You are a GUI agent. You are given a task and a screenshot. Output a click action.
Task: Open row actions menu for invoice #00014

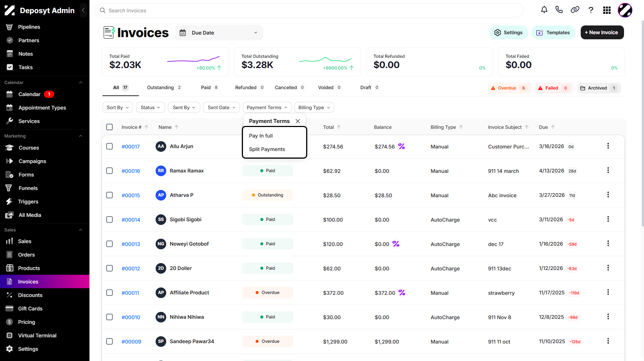608,219
